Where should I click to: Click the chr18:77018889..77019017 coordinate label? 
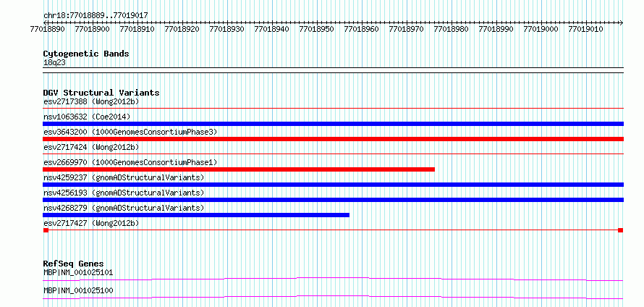point(96,16)
